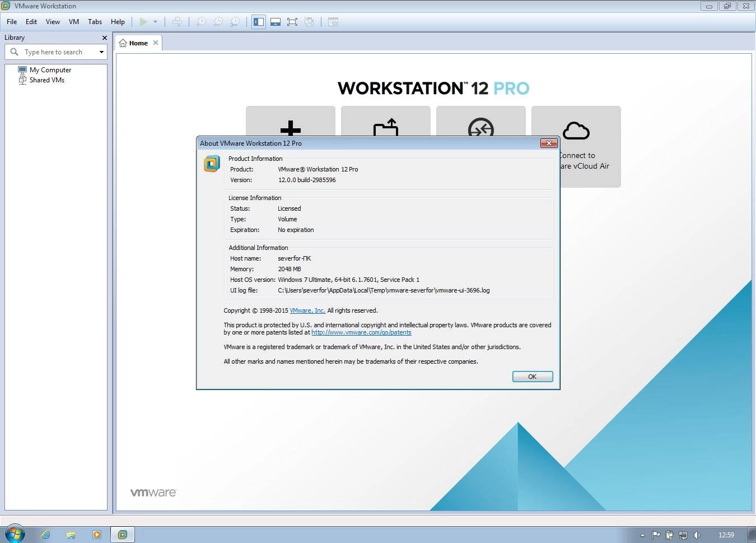756x543 pixels.
Task: Click the VMware Workstation icon in About dialog
Action: [x=212, y=164]
